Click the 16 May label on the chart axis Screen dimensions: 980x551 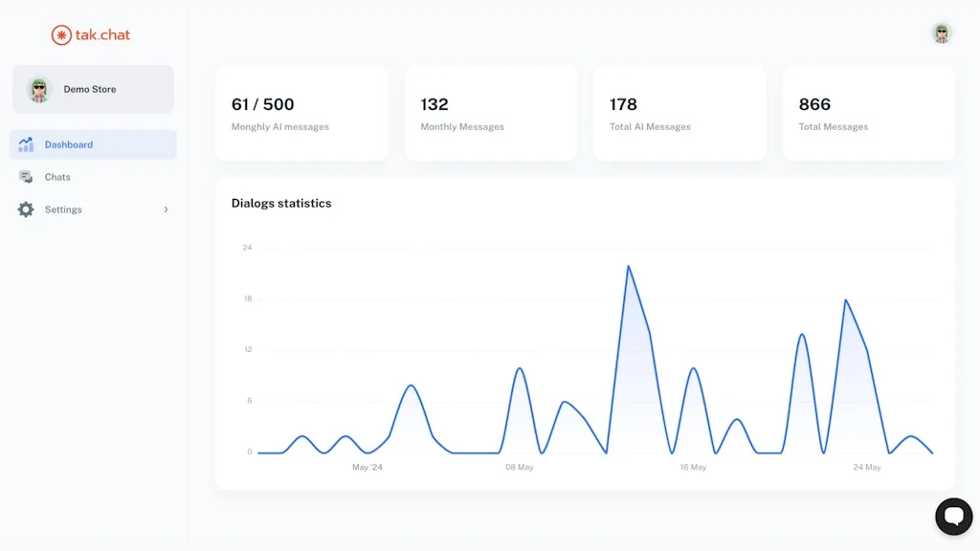(x=692, y=467)
